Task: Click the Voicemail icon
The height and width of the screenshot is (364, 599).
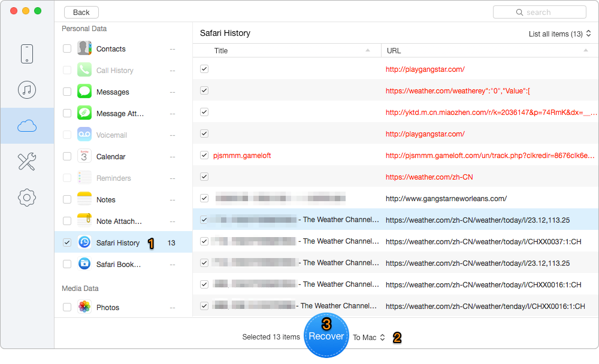Action: [x=84, y=135]
